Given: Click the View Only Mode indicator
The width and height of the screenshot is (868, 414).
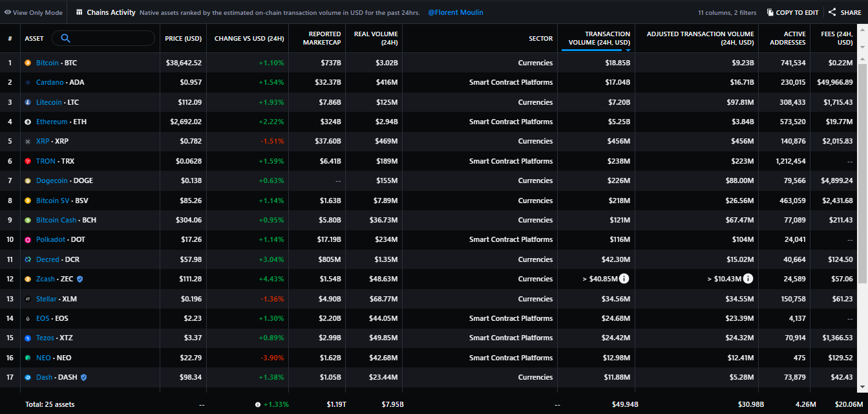Looking at the screenshot, I should pyautogui.click(x=34, y=12).
